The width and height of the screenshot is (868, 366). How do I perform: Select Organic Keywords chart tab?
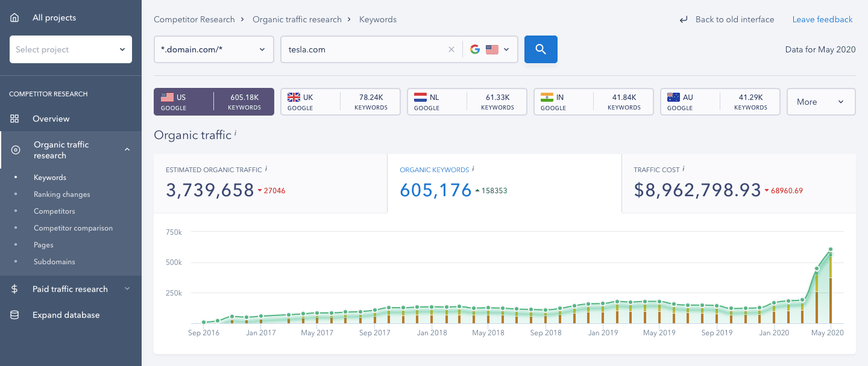pyautogui.click(x=504, y=184)
